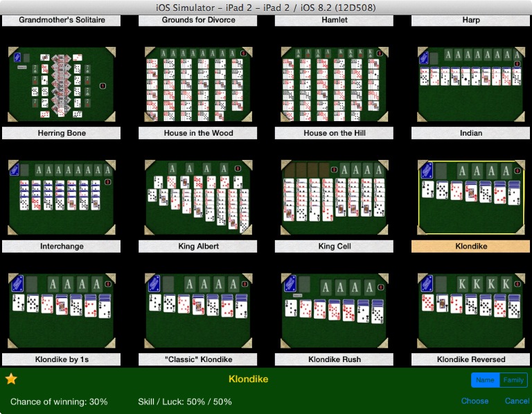
Task: Click the Harp game label
Action: [x=471, y=20]
